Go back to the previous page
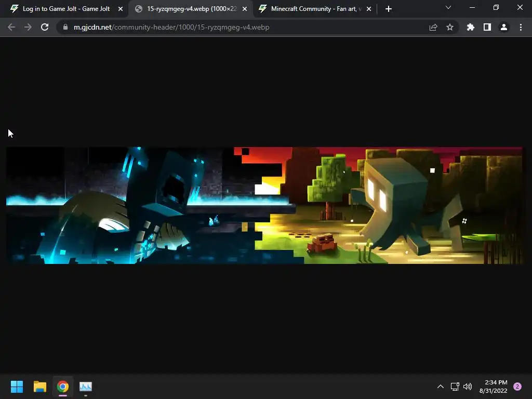The width and height of the screenshot is (532, 399). [x=11, y=27]
